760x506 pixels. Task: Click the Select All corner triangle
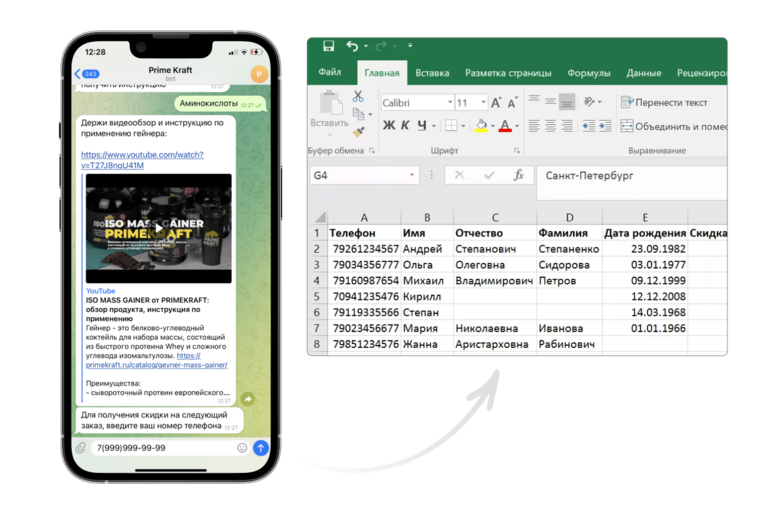click(320, 216)
